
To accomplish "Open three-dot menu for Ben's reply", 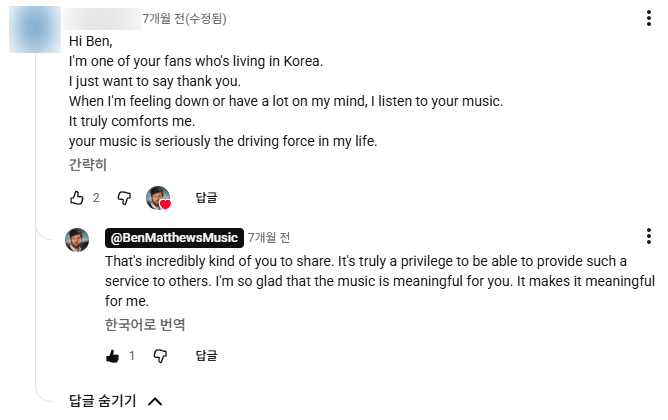I will coord(648,236).
